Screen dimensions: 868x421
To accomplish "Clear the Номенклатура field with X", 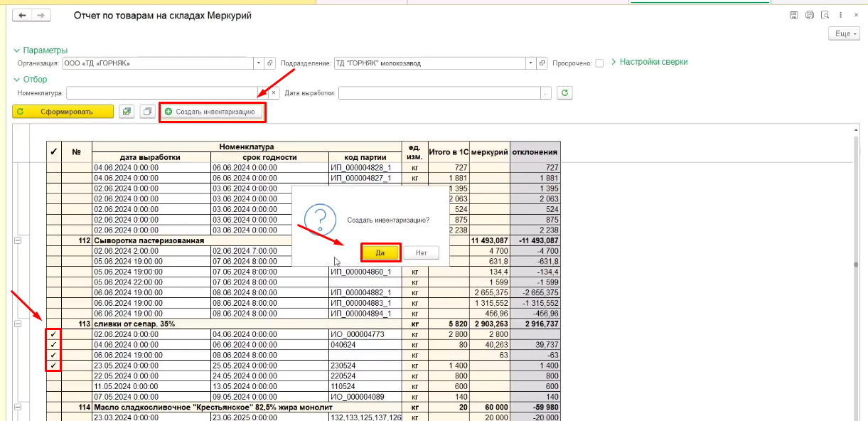I will coord(273,92).
